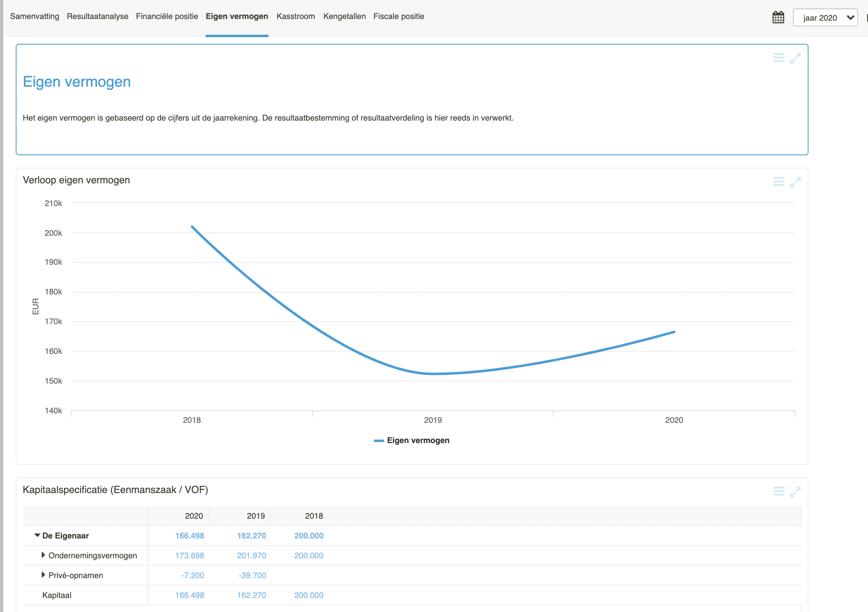868x612 pixels.
Task: Go to the Kasstroom tab
Action: [x=296, y=17]
